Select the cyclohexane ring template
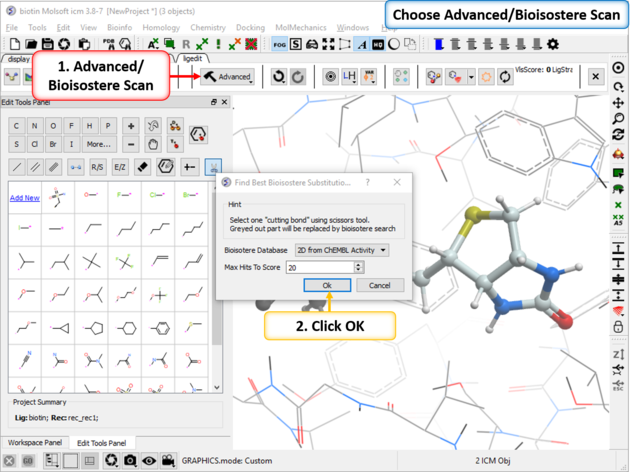 128,328
